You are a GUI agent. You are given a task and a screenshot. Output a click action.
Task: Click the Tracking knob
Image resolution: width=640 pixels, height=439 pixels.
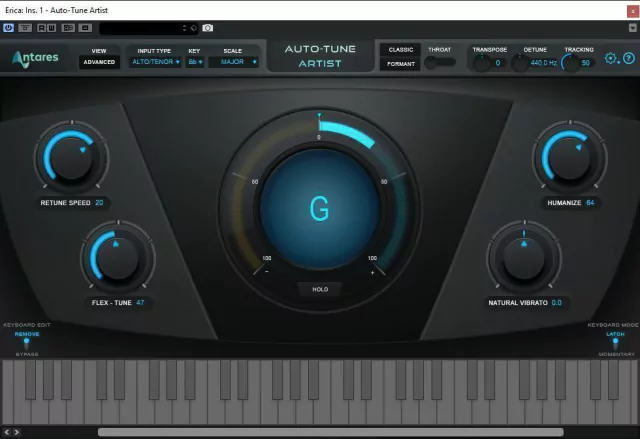click(x=570, y=63)
